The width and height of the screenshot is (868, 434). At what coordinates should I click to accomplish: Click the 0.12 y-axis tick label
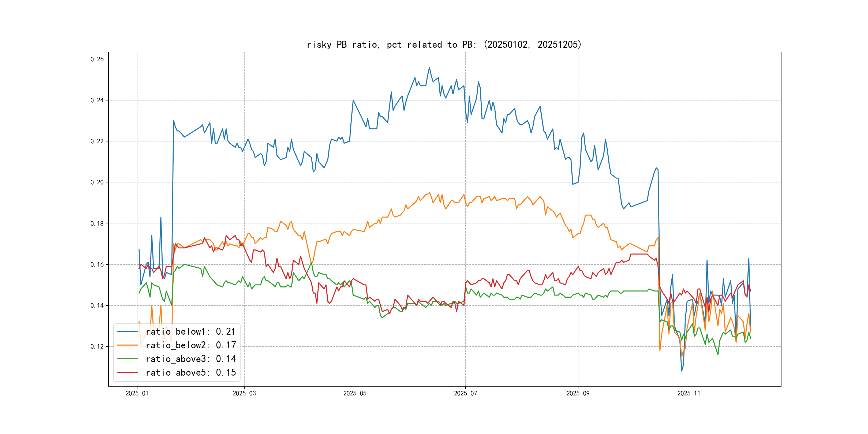tap(97, 346)
